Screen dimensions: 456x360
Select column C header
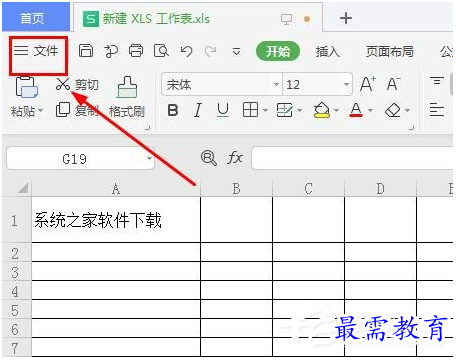coord(308,188)
